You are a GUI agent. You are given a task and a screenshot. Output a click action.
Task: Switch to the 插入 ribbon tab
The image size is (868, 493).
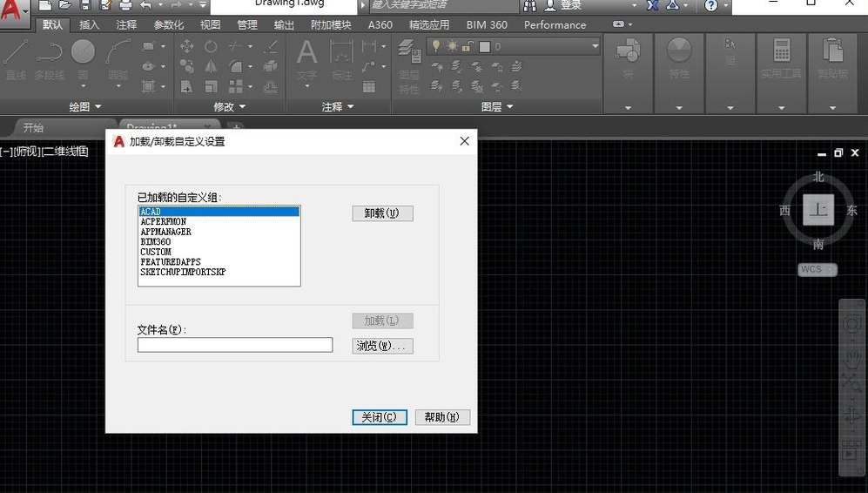coord(89,25)
